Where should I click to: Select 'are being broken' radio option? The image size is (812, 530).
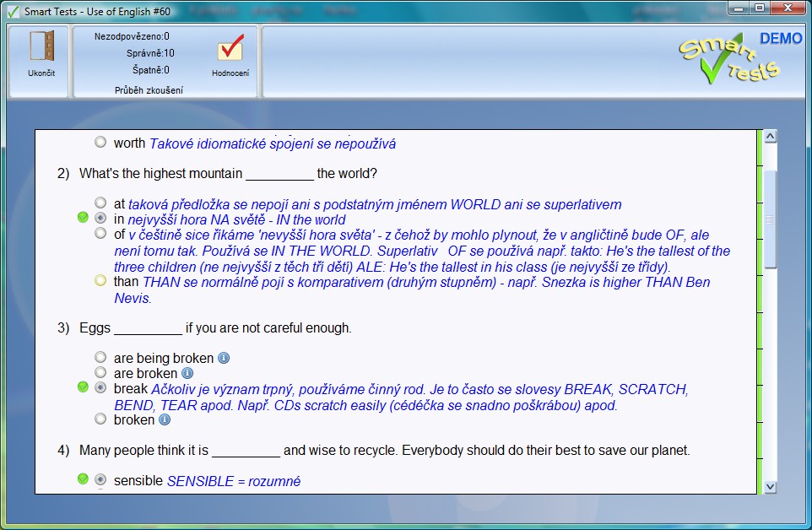click(101, 357)
